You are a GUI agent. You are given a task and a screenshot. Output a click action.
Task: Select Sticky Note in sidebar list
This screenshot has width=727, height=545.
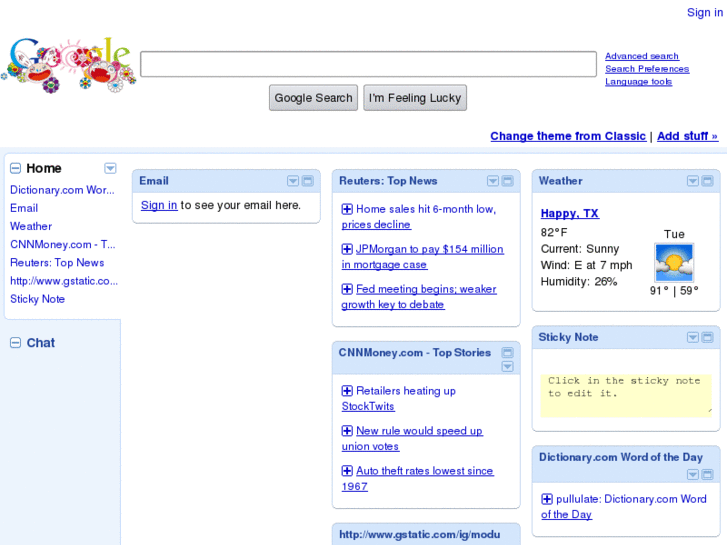tap(38, 299)
